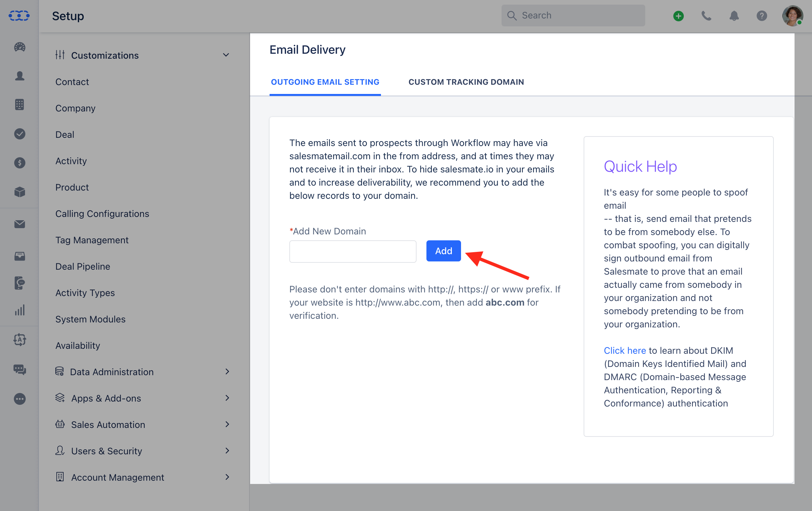The width and height of the screenshot is (812, 511).
Task: Open System Modules menu item
Action: pyautogui.click(x=90, y=319)
